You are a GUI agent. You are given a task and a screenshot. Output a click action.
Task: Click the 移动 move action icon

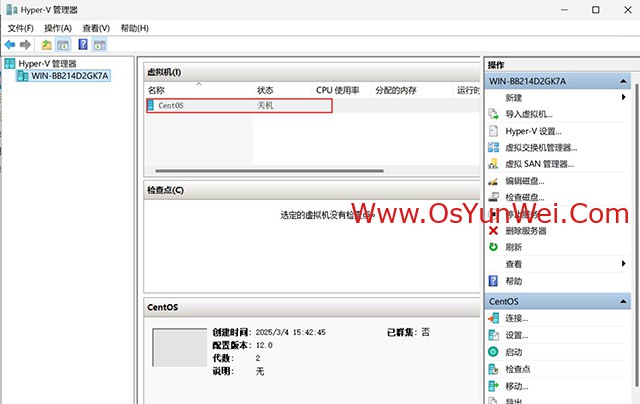(x=493, y=386)
